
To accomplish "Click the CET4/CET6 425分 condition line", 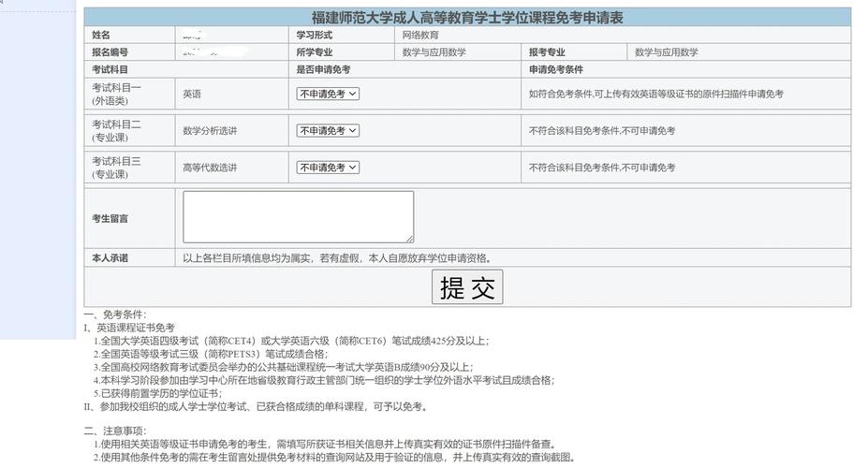I will pyautogui.click(x=291, y=341).
